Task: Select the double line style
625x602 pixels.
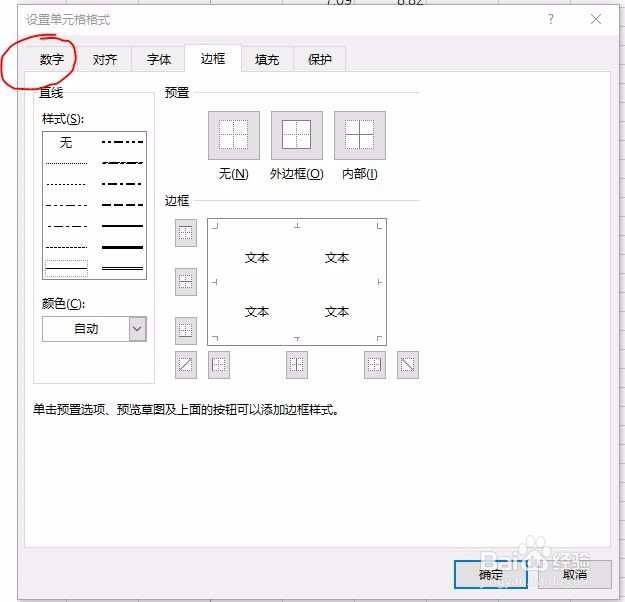Action: (x=122, y=268)
